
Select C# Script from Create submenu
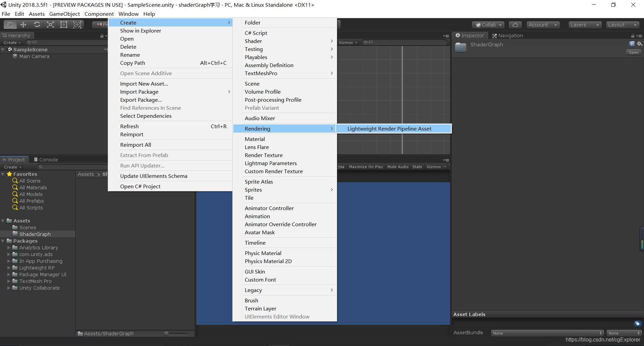click(x=284, y=33)
